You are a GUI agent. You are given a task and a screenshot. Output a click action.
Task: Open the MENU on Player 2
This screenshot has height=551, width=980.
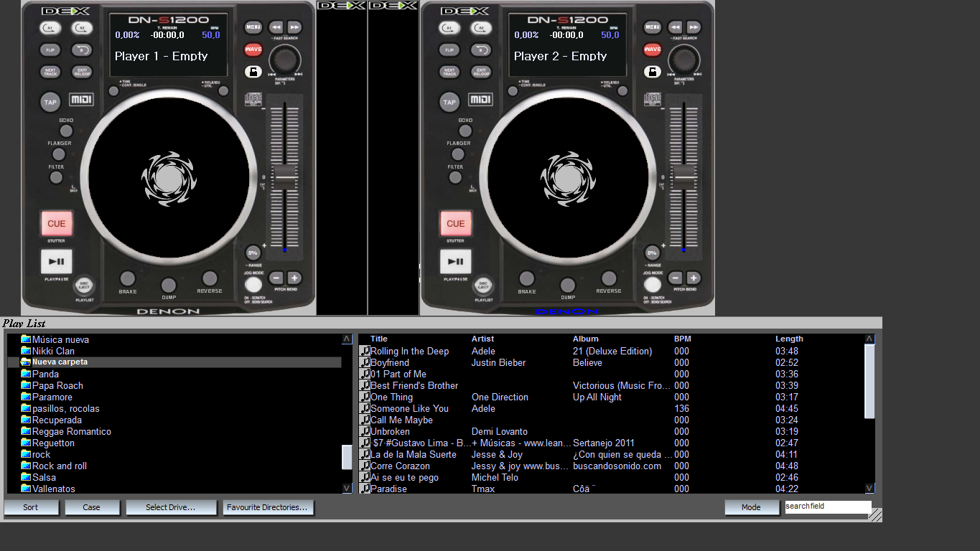pos(652,27)
